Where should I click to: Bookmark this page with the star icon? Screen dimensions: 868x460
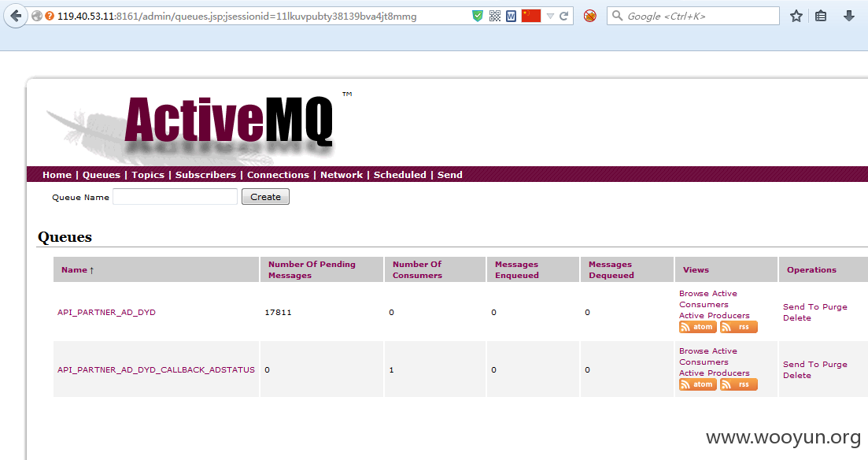(x=796, y=16)
